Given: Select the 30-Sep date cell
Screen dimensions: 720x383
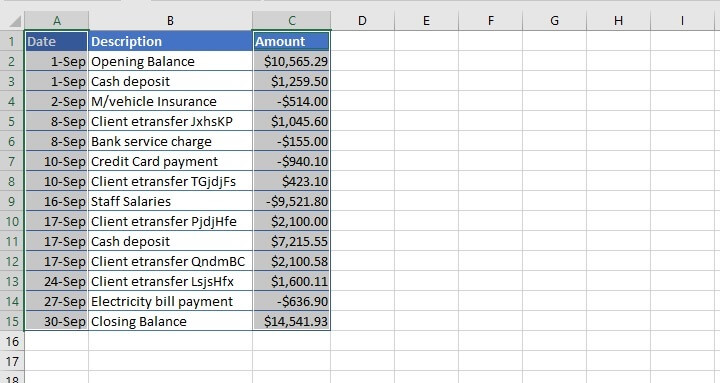Looking at the screenshot, I should pyautogui.click(x=56, y=321).
